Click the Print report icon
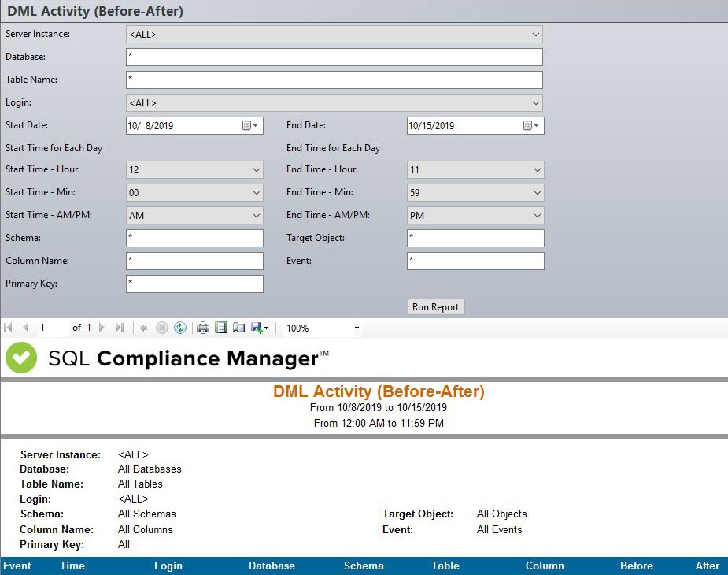This screenshot has width=728, height=575. coord(203,328)
